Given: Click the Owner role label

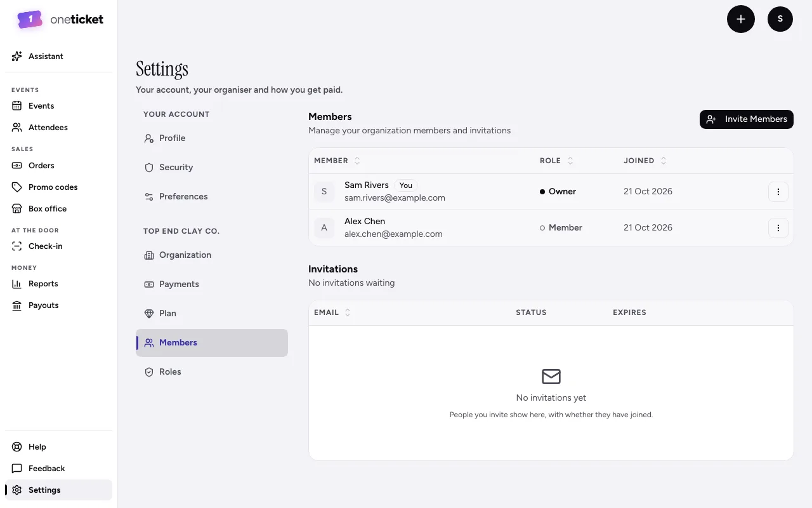Looking at the screenshot, I should (558, 192).
